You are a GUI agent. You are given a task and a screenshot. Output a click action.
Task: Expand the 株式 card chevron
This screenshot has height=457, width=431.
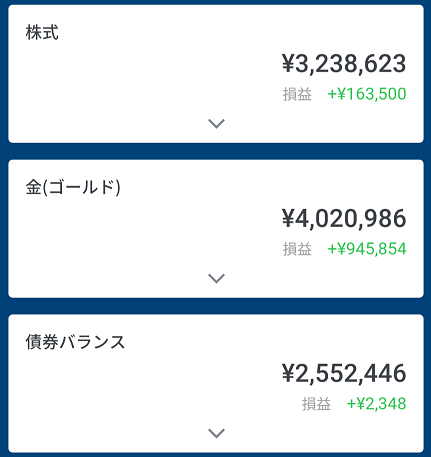(x=216, y=124)
